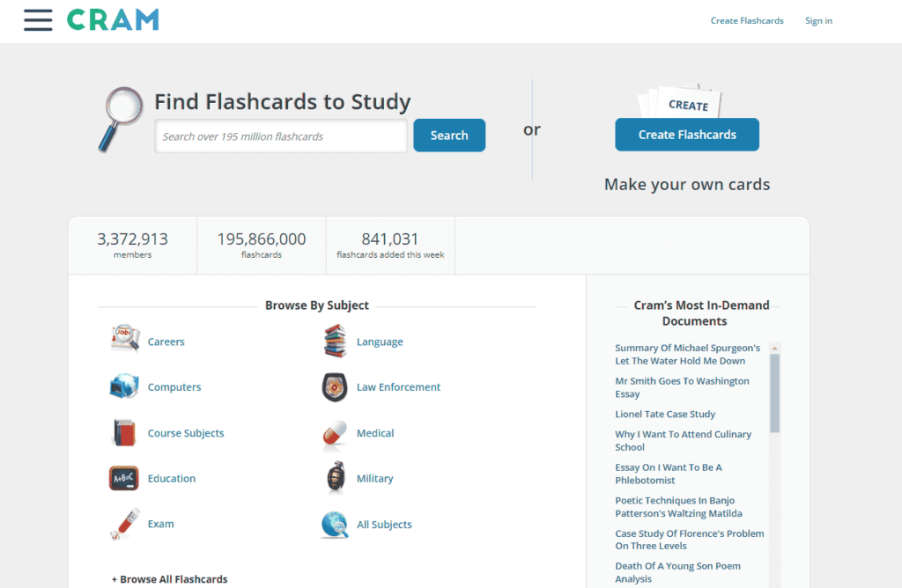
Task: Expand Browse All Flashcards
Action: coord(170,579)
